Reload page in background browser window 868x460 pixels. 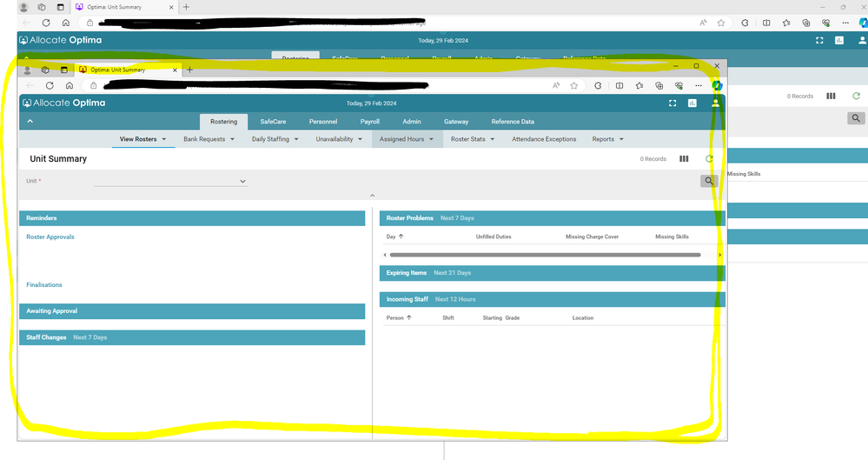46,23
